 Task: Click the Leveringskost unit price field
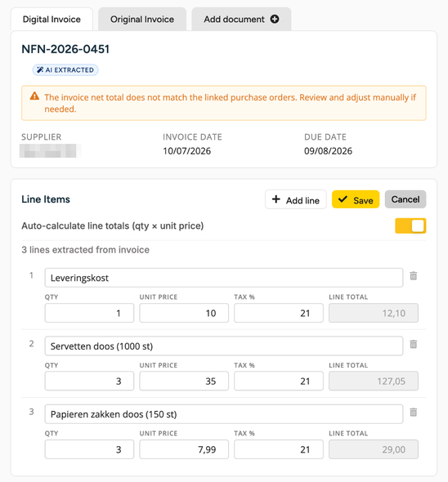(184, 313)
